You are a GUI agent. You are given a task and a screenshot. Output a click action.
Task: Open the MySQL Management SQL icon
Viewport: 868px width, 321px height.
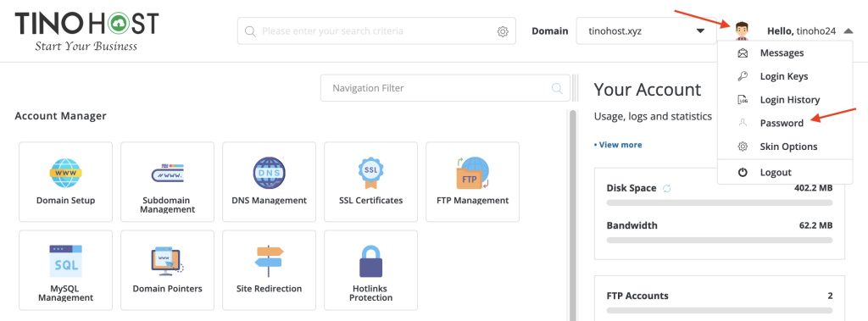(65, 261)
